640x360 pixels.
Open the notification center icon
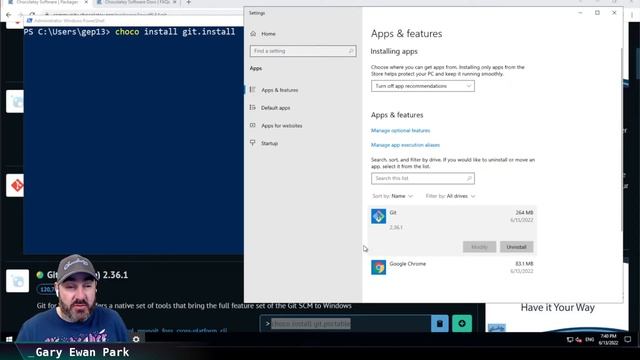coord(627,340)
